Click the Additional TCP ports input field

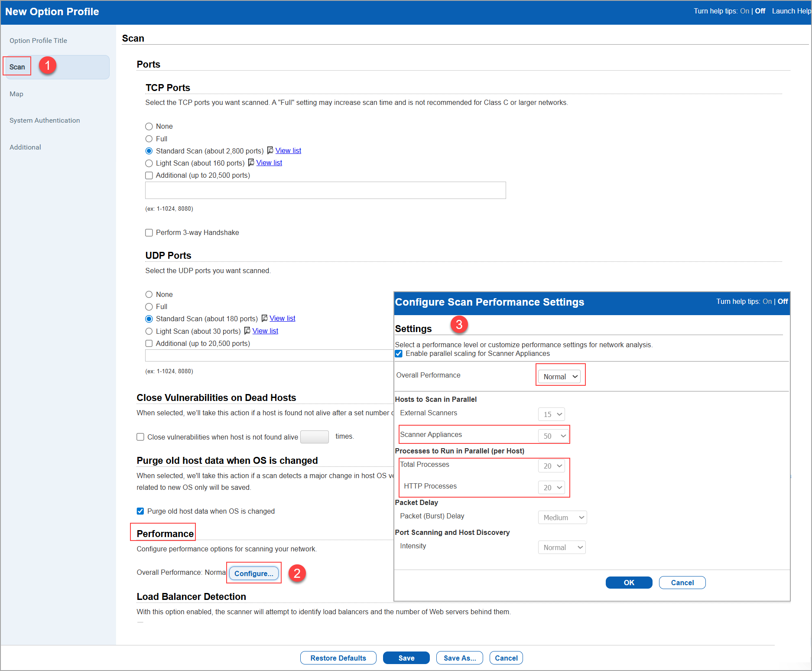click(x=325, y=190)
